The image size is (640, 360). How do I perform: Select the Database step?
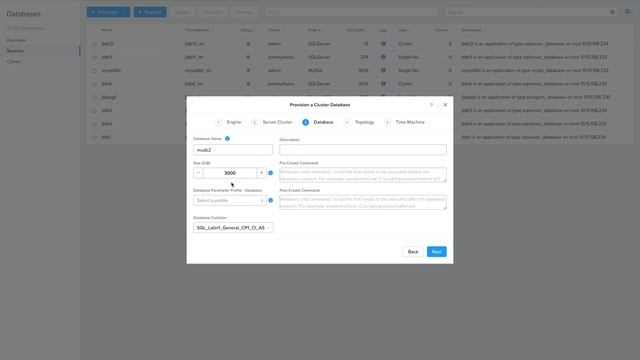click(x=318, y=122)
